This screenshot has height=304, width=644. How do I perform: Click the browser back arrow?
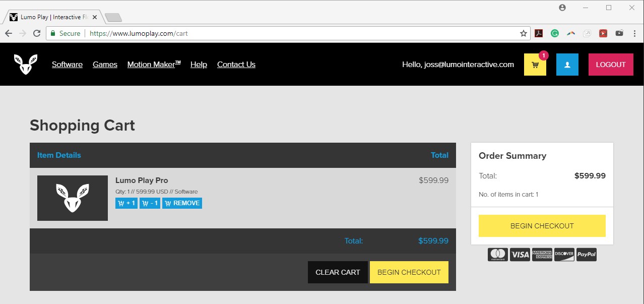tap(9, 33)
